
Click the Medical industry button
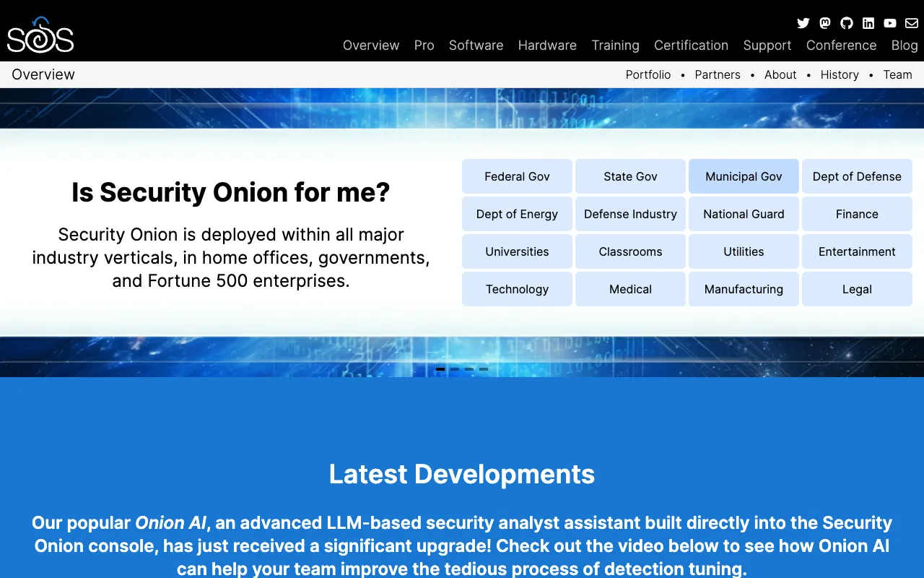630,289
